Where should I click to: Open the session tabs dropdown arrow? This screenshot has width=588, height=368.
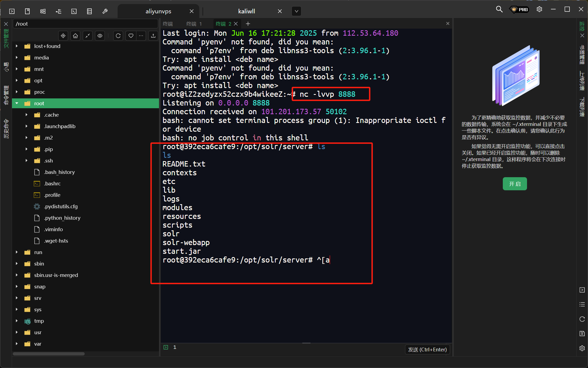point(296,11)
